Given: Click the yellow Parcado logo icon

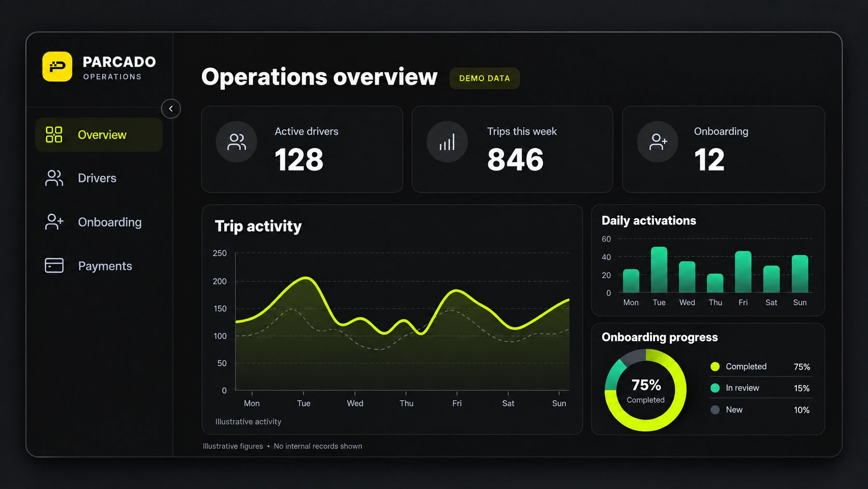Looking at the screenshot, I should click(57, 67).
